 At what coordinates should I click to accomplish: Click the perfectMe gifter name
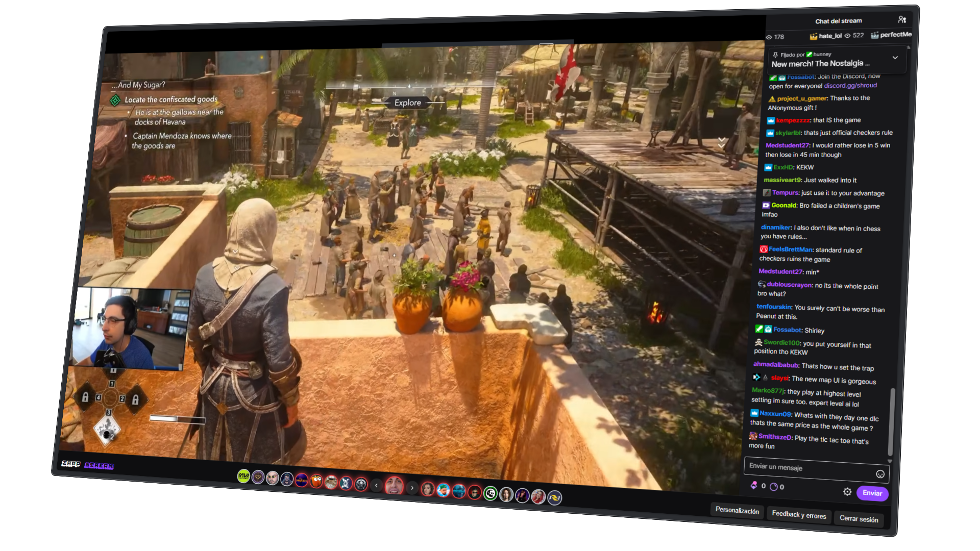click(x=896, y=35)
